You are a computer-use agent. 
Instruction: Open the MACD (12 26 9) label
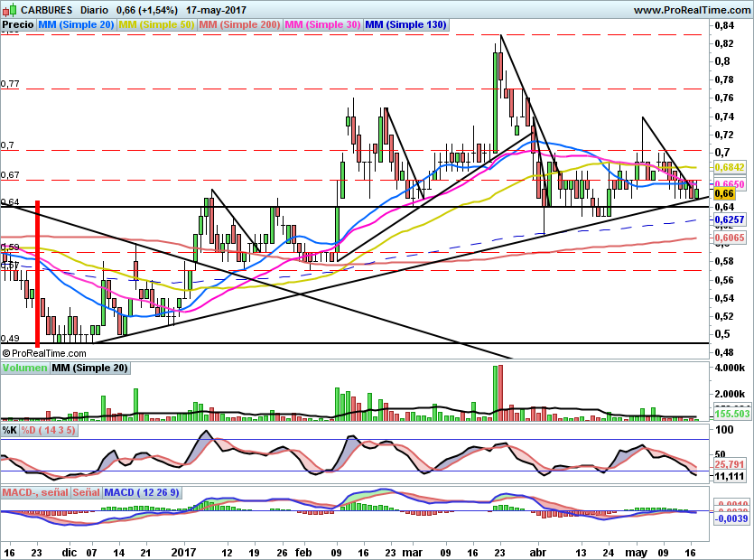[142, 492]
